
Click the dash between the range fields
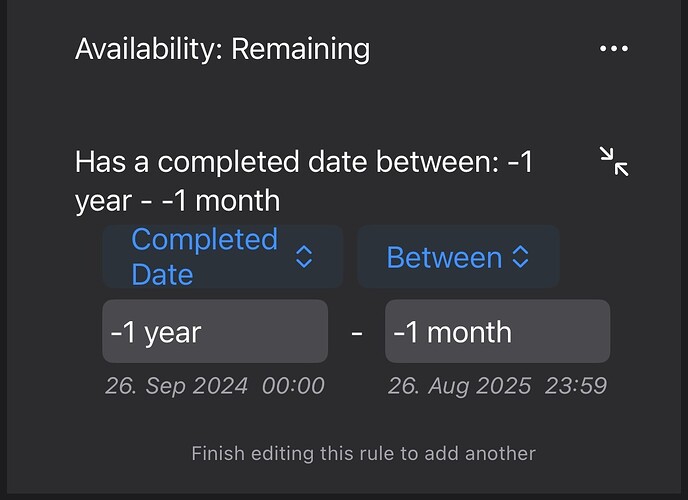[x=357, y=332]
